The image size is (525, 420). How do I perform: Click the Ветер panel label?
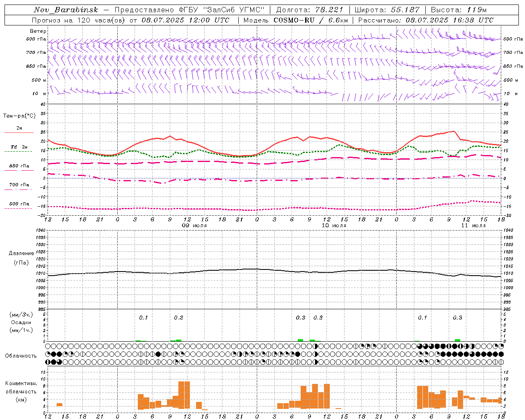(38, 31)
